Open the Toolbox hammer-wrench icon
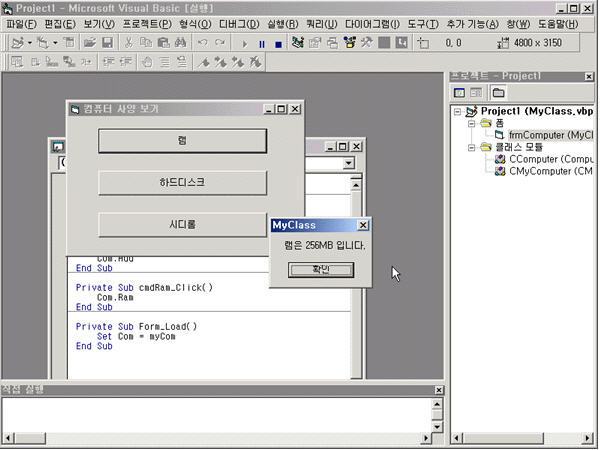The width and height of the screenshot is (600, 450). point(367,43)
